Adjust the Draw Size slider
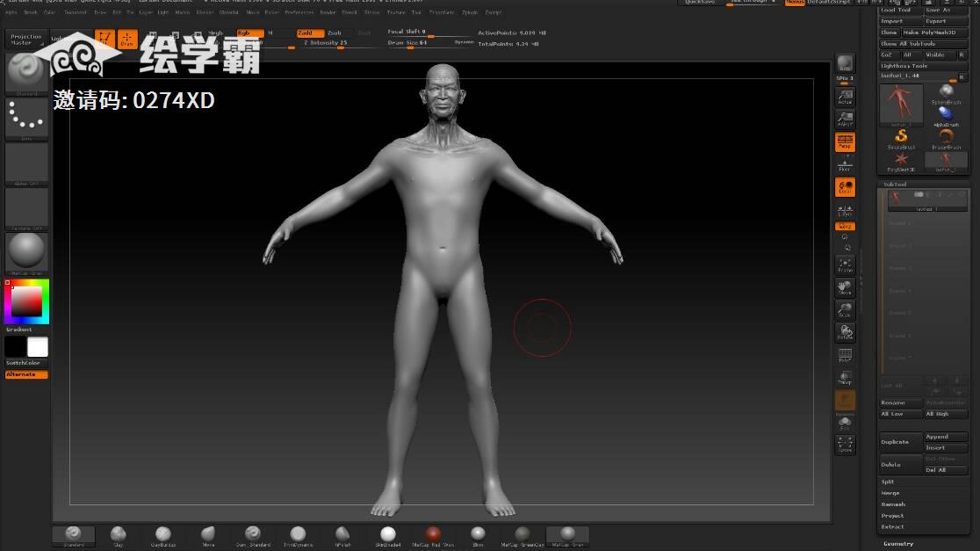 [429, 43]
